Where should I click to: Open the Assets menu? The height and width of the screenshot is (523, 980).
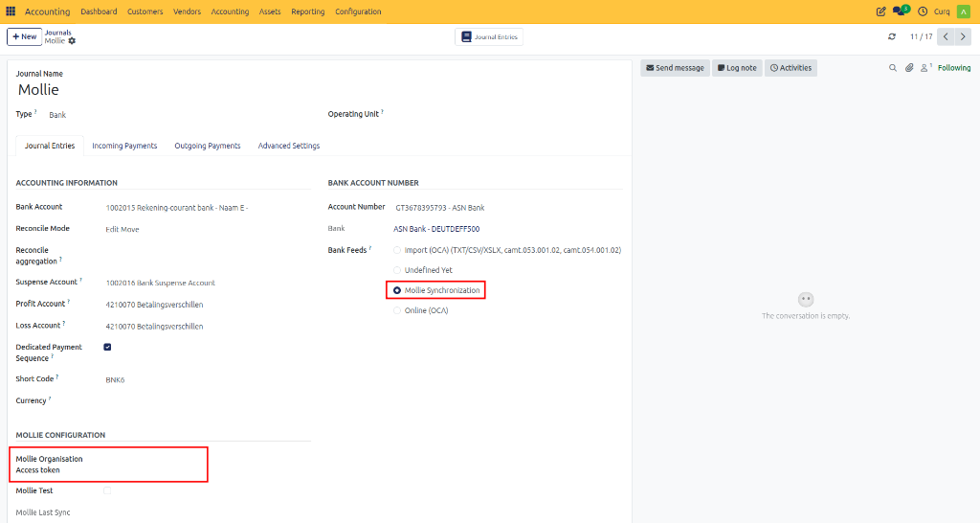(x=270, y=11)
